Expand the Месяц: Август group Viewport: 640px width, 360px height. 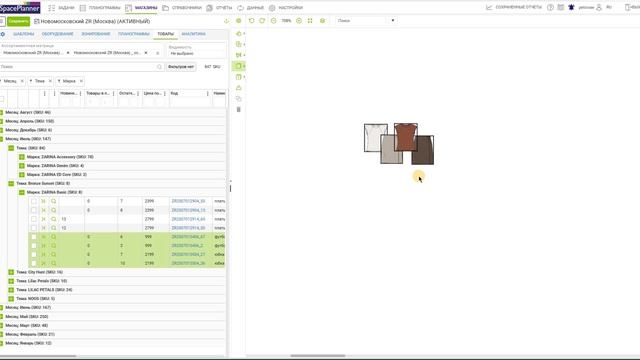tap(1, 112)
